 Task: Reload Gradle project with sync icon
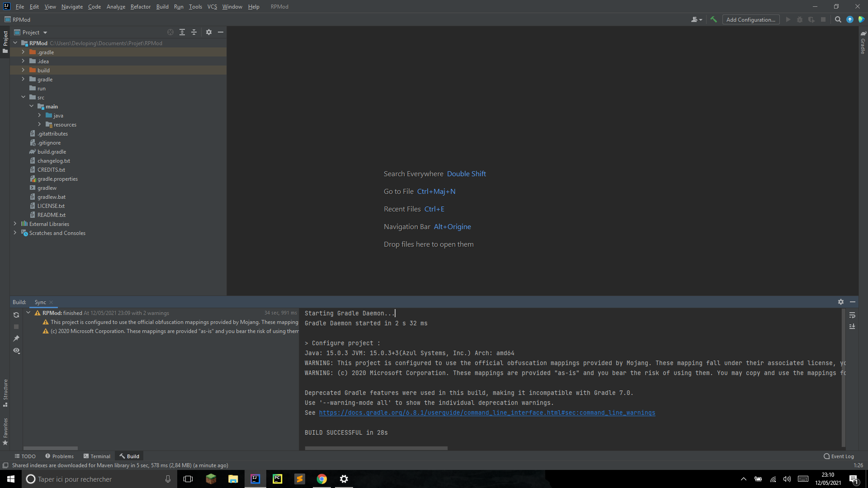click(x=16, y=315)
